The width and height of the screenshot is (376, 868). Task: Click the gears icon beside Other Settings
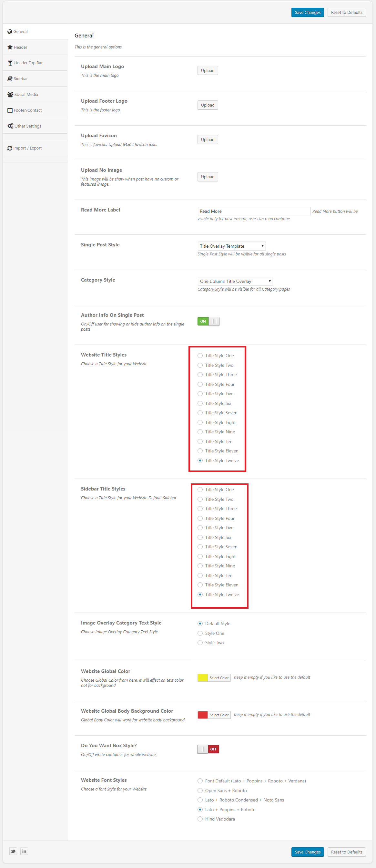click(10, 126)
